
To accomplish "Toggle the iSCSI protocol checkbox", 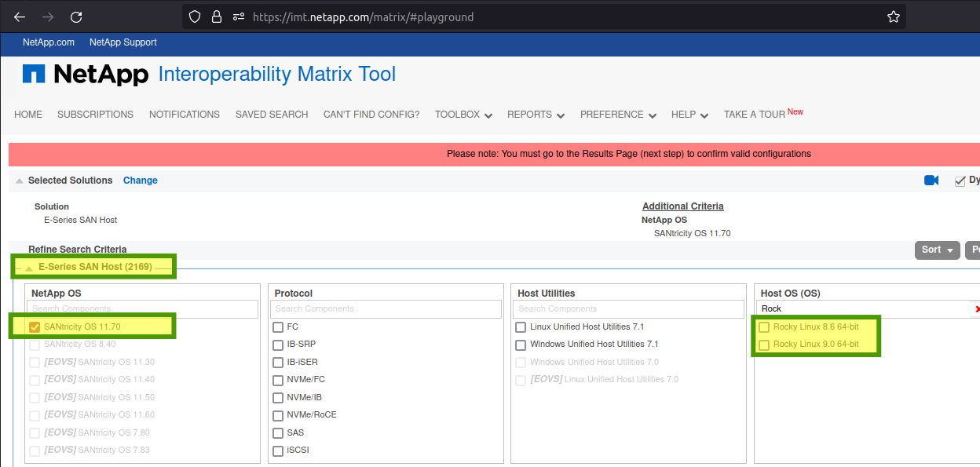I will (x=278, y=451).
